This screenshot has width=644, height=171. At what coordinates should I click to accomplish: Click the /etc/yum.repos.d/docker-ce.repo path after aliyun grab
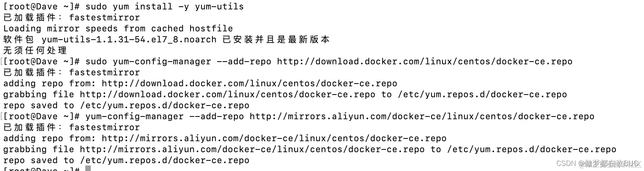point(532,149)
